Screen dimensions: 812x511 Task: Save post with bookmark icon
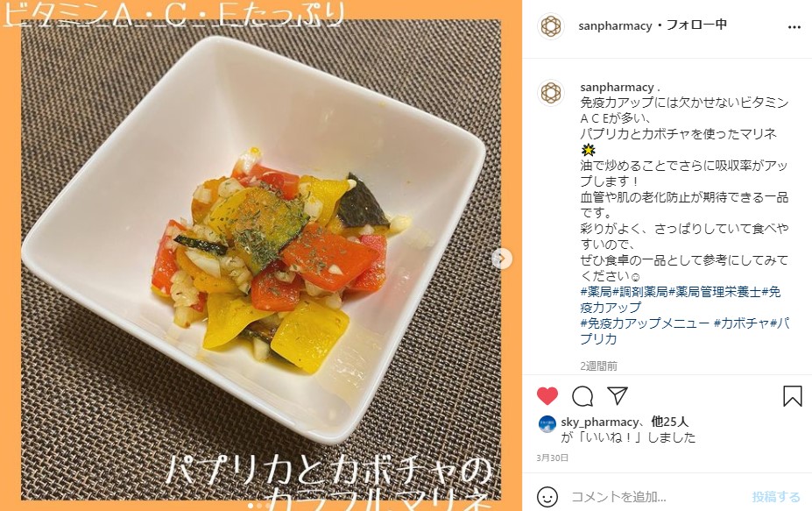click(793, 396)
